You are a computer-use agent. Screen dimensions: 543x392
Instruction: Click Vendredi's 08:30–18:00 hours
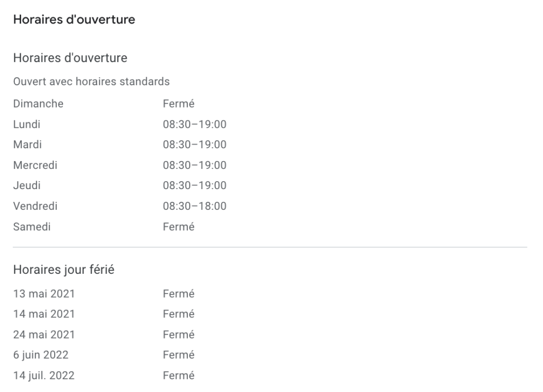click(195, 206)
